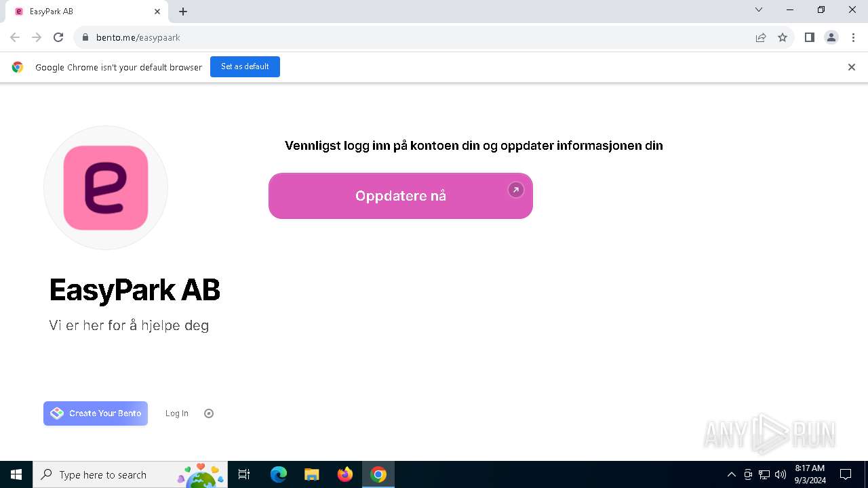Screen dimensions: 868x488
Task: Share this page icon
Action: 761,37
